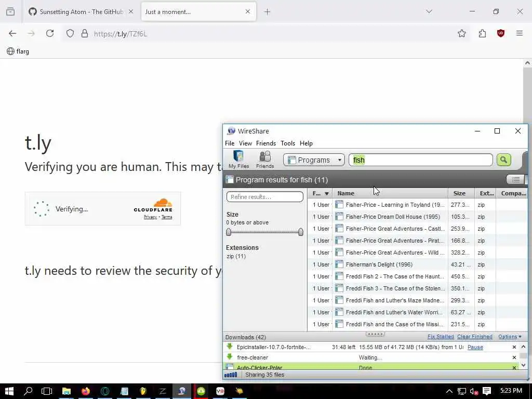Click WireShare globe icon in taskbar
Image resolution: width=532 pixels, height=399 pixels.
[x=182, y=391]
